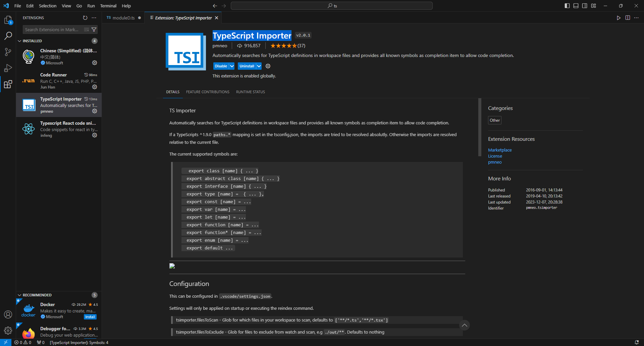The height and width of the screenshot is (346, 644).
Task: Open the Accounts menu icon
Action: (x=8, y=314)
